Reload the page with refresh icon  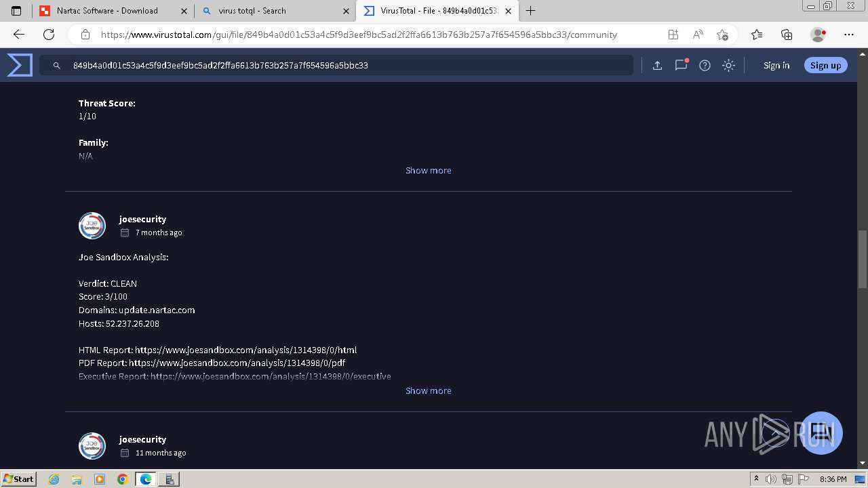49,35
